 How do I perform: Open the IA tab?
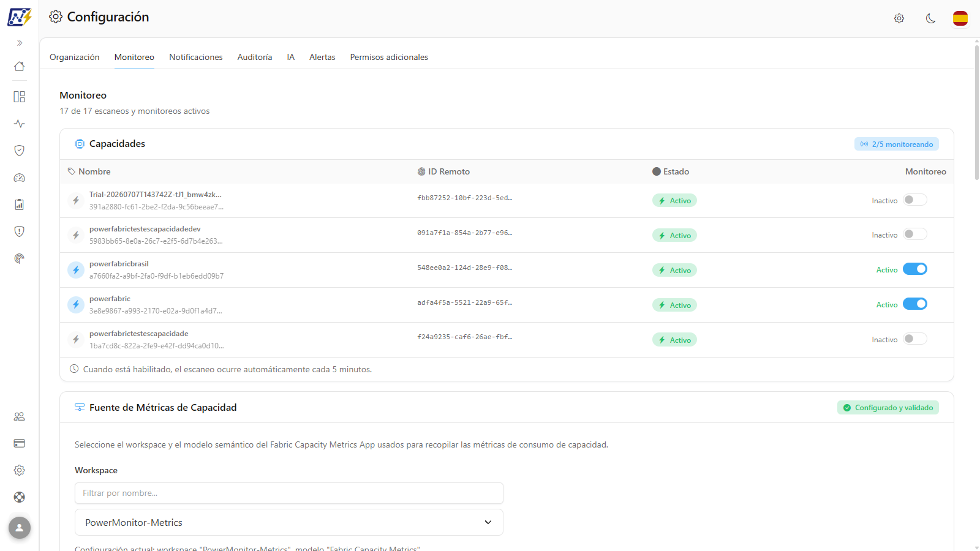(291, 57)
